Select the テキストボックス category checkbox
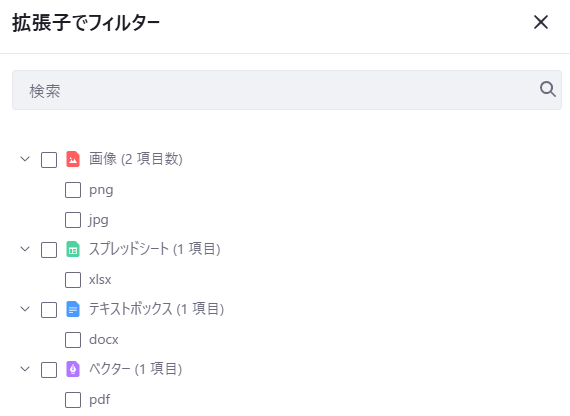The width and height of the screenshot is (570, 416). coord(49,310)
